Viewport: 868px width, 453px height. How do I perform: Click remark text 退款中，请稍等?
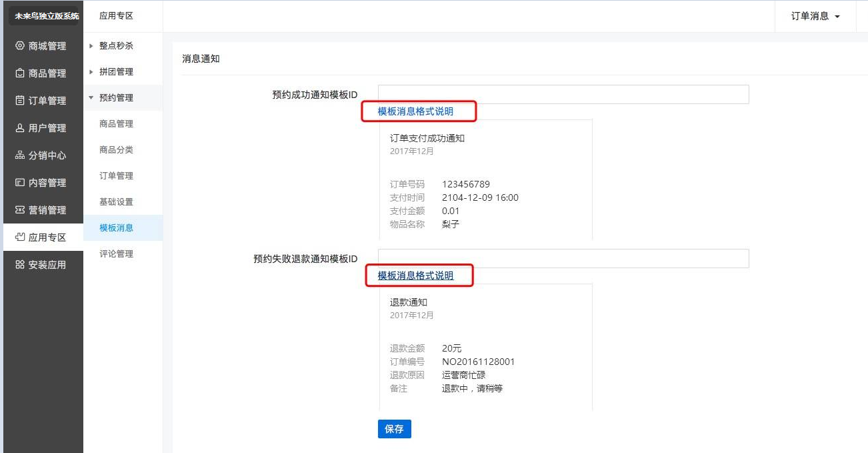tap(472, 388)
